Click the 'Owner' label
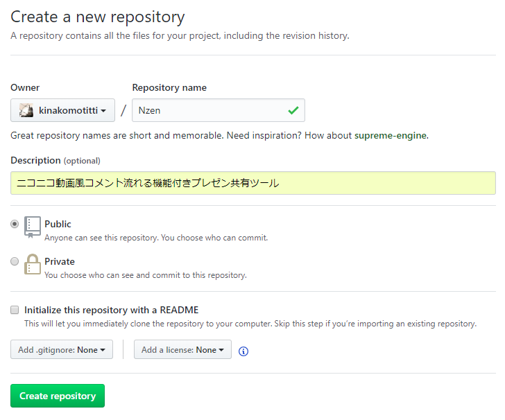505x420 pixels. [25, 87]
